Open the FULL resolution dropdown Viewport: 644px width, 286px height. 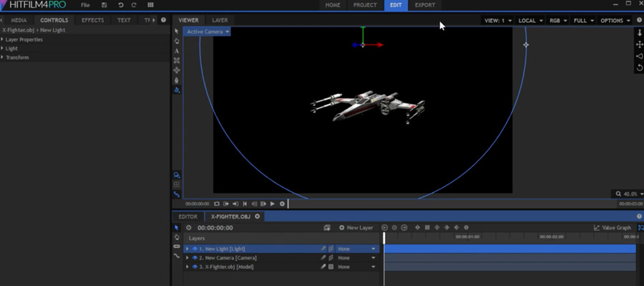(584, 21)
